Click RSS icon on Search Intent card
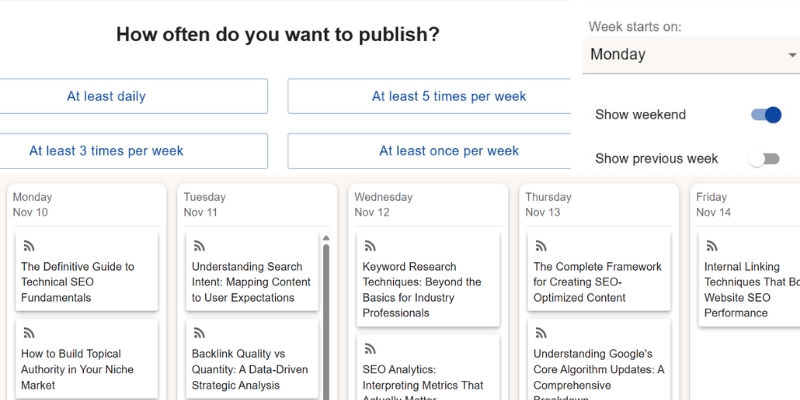Screen dimensions: 800x400 point(200,245)
